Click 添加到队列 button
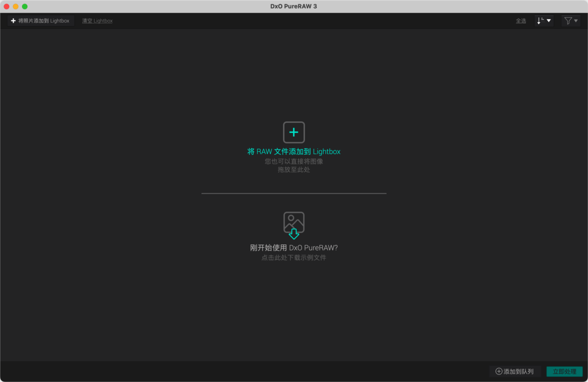This screenshot has height=382, width=588. click(514, 371)
